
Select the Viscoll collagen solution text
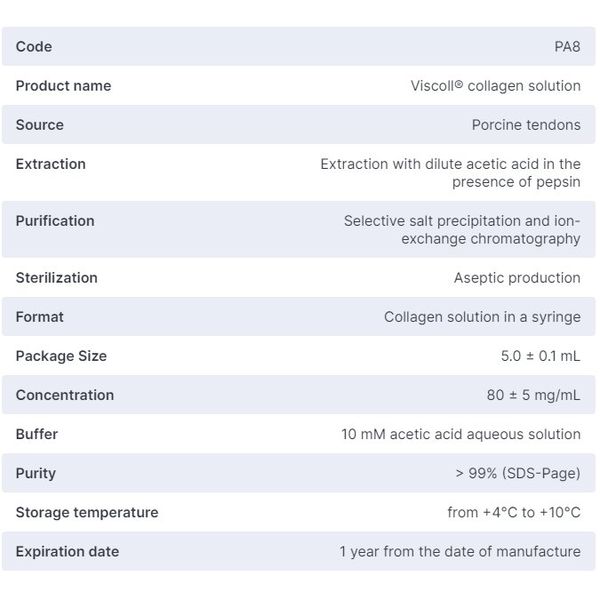[496, 86]
